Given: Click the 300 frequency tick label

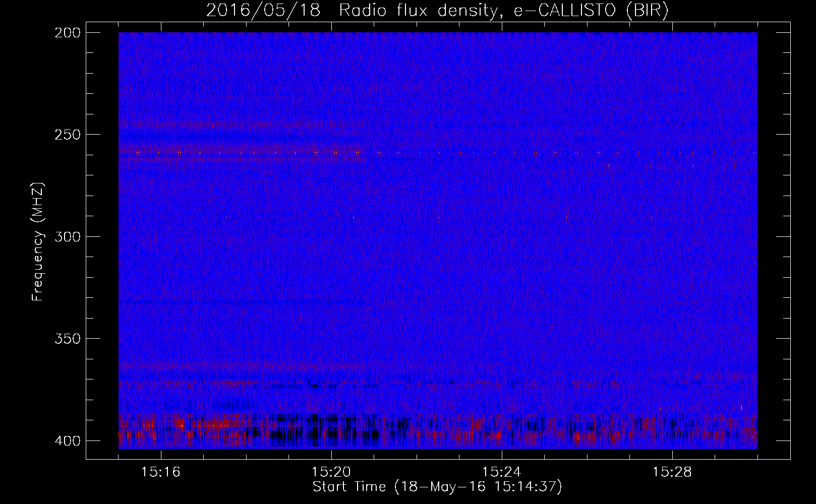Looking at the screenshot, I should click(x=67, y=237).
